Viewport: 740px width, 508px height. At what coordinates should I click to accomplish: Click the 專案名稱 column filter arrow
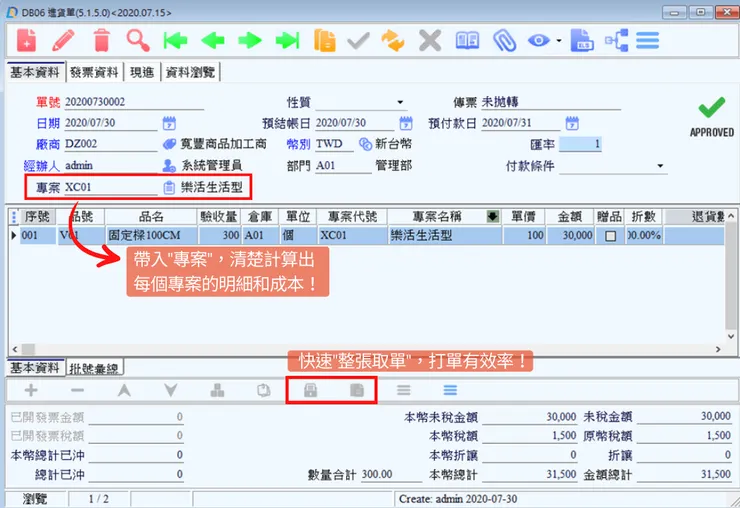tap(493, 217)
